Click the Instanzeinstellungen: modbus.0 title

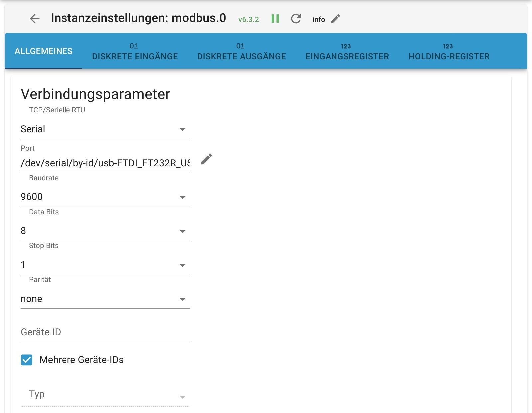[138, 18]
